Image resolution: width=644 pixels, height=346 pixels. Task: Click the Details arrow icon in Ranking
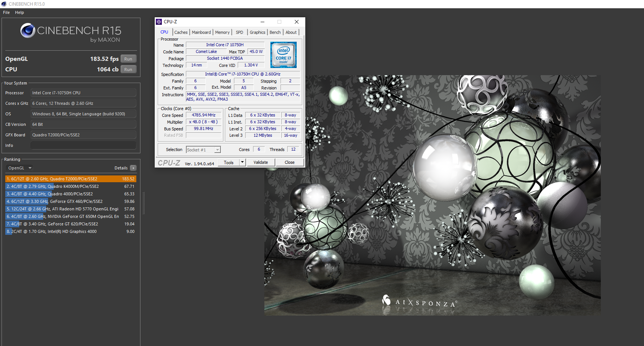[x=133, y=168]
